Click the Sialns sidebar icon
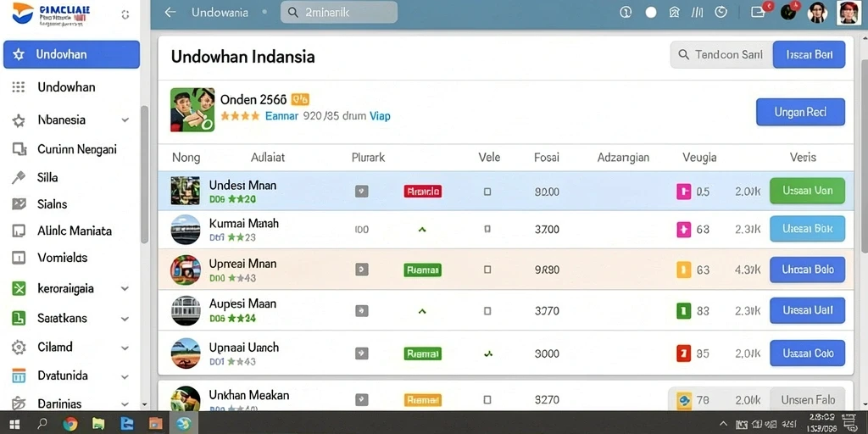The image size is (868, 434). click(19, 204)
